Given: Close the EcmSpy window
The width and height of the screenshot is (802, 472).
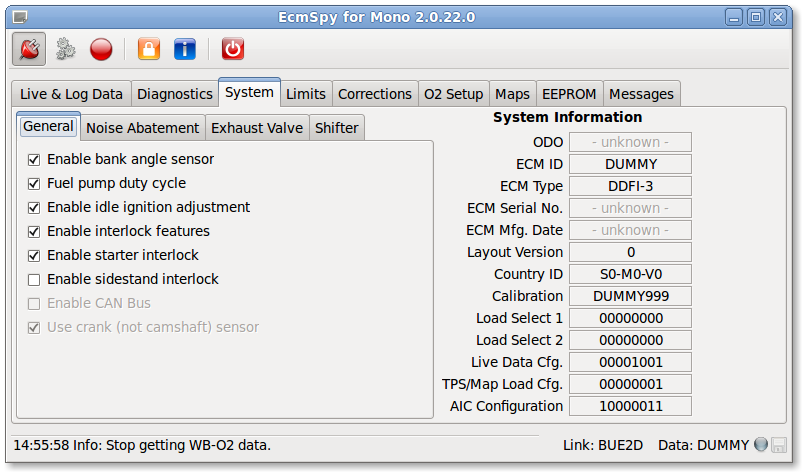Looking at the screenshot, I should tap(778, 17).
